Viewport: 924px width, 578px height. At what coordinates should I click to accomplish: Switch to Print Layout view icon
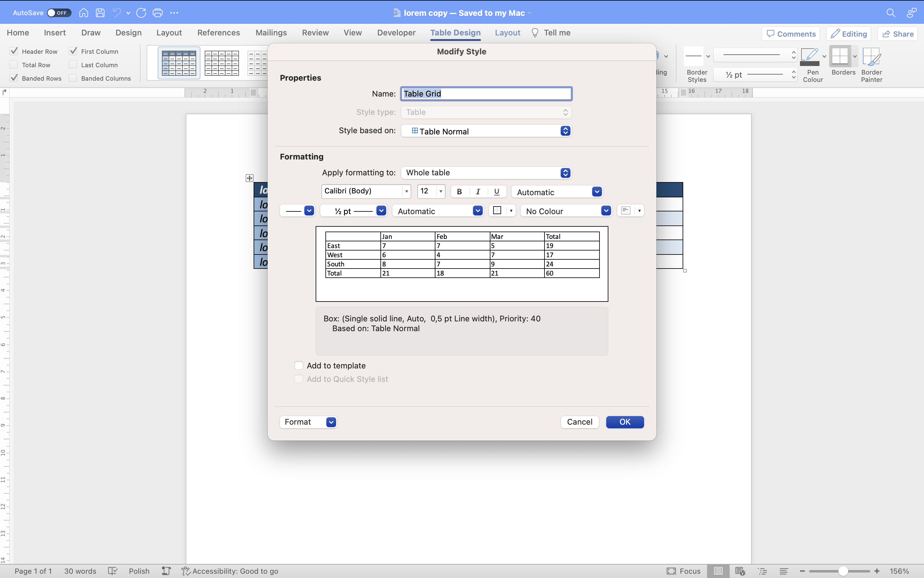(x=718, y=571)
